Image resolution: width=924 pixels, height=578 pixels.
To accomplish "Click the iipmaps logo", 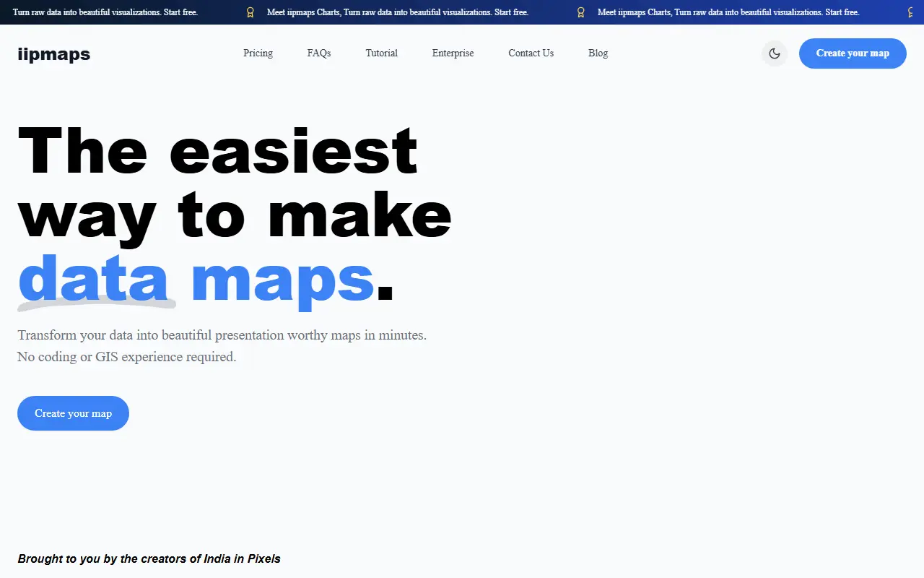I will [x=54, y=54].
